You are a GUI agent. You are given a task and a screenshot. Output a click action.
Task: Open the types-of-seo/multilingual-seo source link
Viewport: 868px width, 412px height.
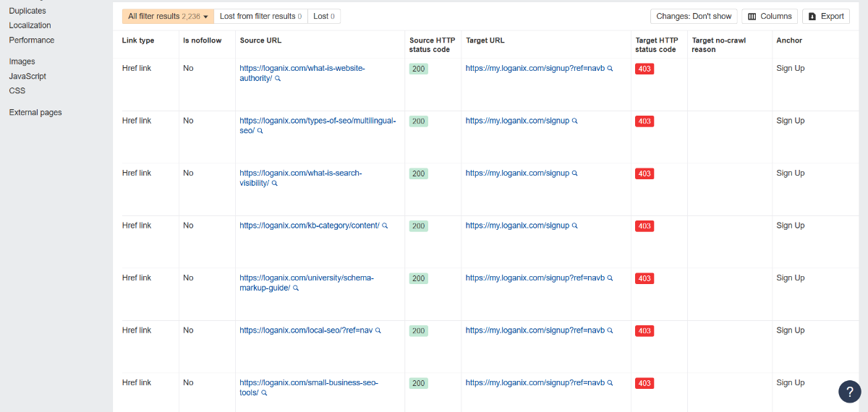(318, 126)
